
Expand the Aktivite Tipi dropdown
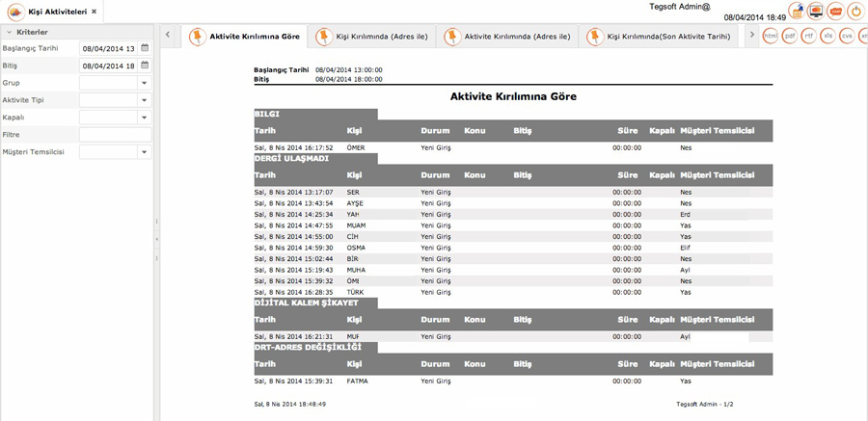(x=145, y=100)
